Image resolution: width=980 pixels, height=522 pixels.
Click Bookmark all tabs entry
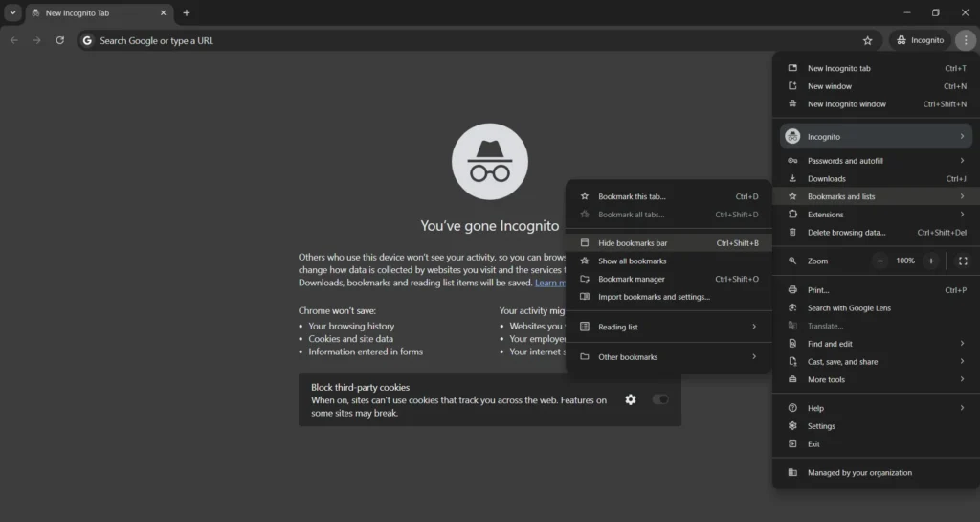pyautogui.click(x=669, y=215)
